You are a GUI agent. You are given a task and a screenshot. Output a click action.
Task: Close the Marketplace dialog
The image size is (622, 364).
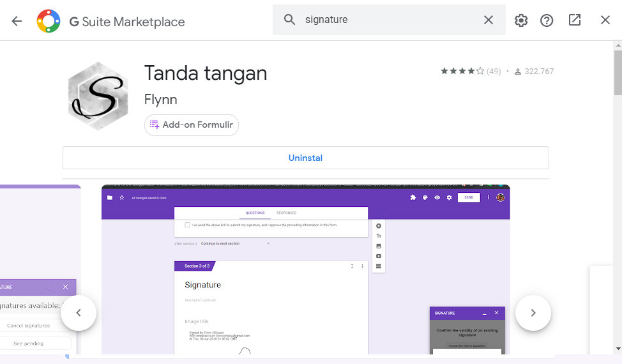[x=605, y=20]
